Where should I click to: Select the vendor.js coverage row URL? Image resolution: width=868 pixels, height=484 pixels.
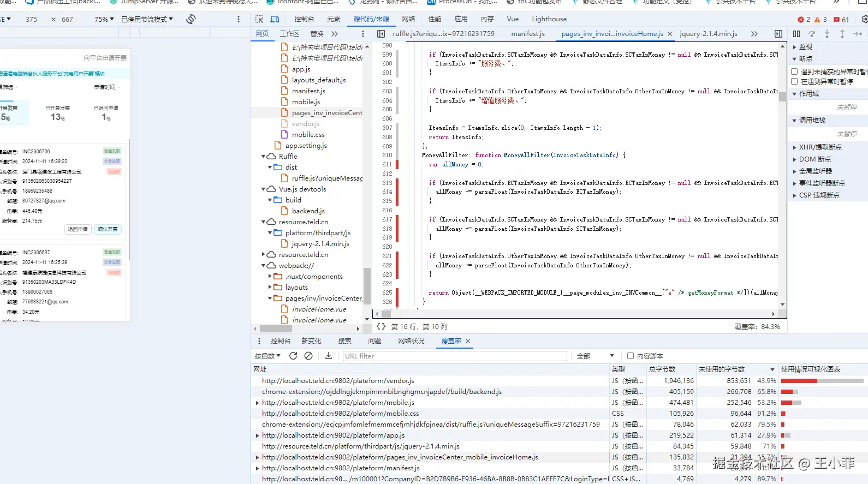pos(337,381)
